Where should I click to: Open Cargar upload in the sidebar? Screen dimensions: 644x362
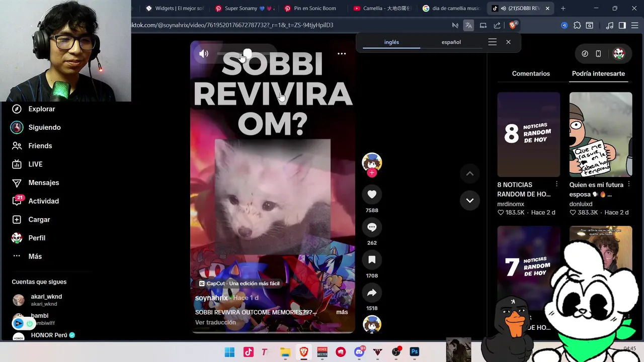[x=31, y=219]
